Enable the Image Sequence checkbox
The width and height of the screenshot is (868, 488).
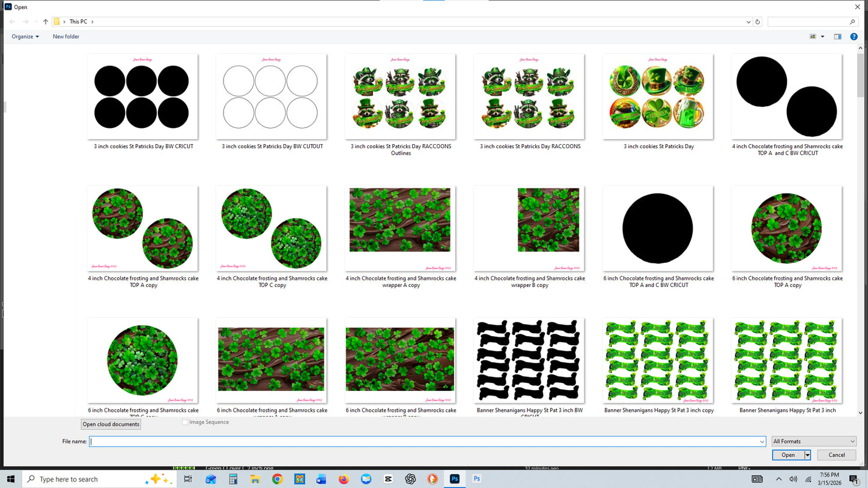[185, 422]
